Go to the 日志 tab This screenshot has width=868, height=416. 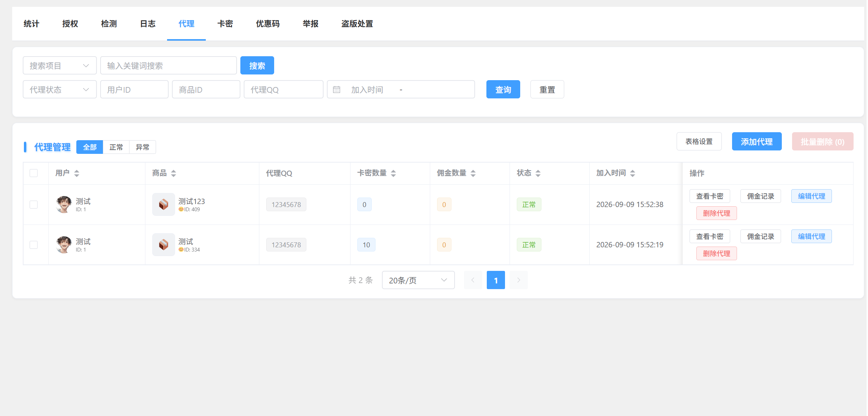point(148,24)
